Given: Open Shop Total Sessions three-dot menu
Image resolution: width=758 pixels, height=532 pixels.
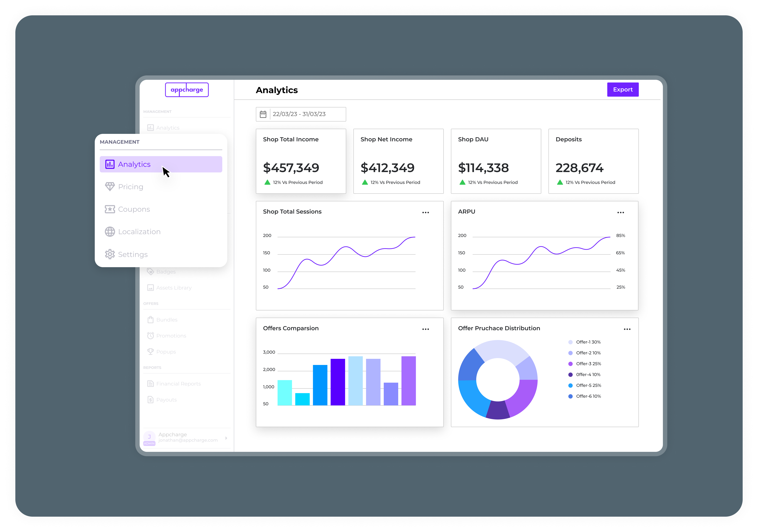Looking at the screenshot, I should click(x=425, y=212).
